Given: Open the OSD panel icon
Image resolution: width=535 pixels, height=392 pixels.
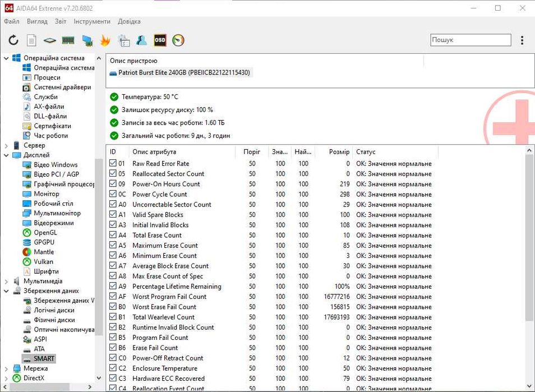Looking at the screenshot, I should coord(160,40).
